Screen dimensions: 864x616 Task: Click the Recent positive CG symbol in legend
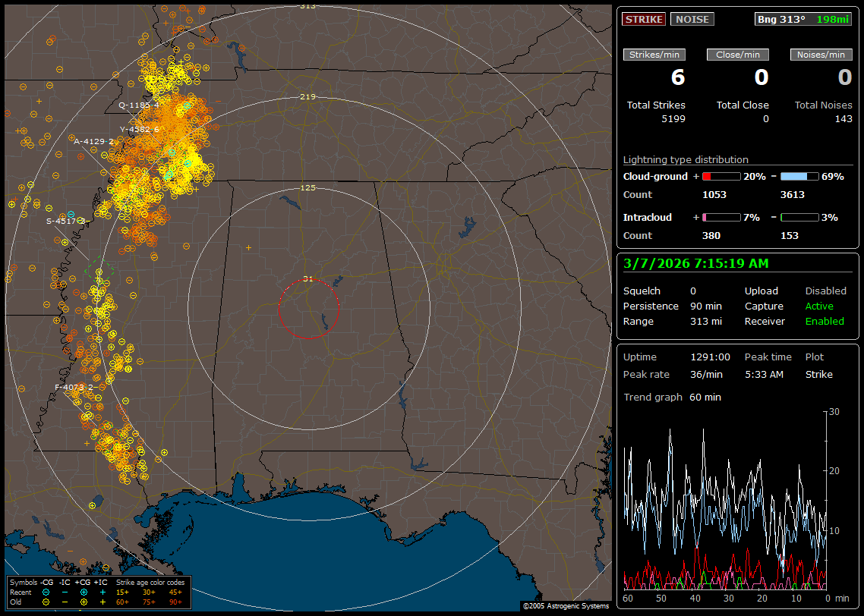point(84,592)
